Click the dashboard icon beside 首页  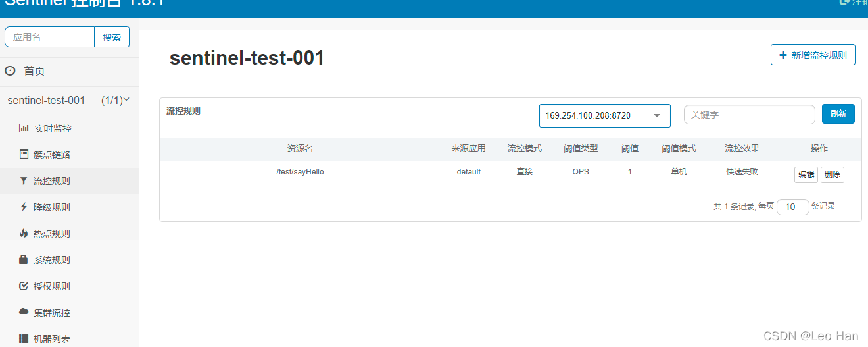coord(10,71)
